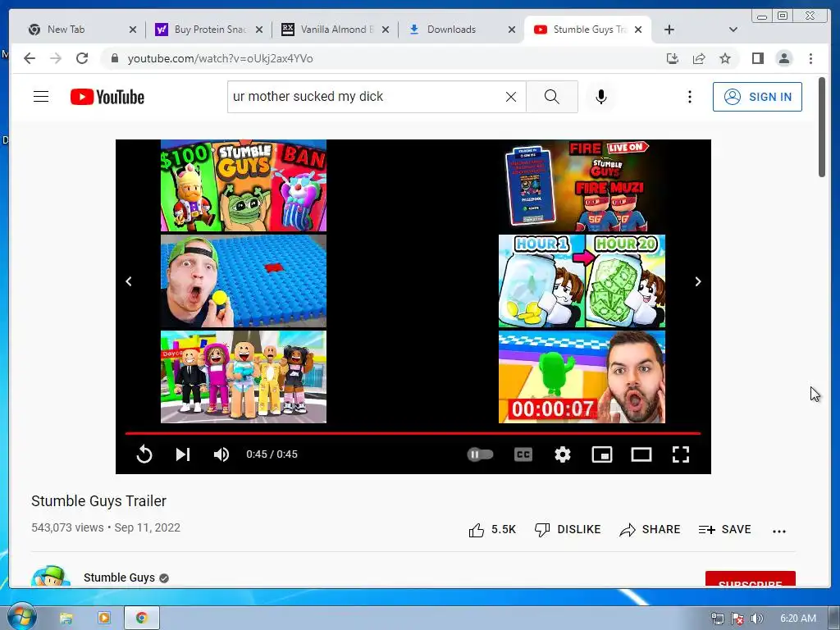Click the Stumble Guys channel avatar
This screenshot has width=840, height=630.
(x=51, y=576)
